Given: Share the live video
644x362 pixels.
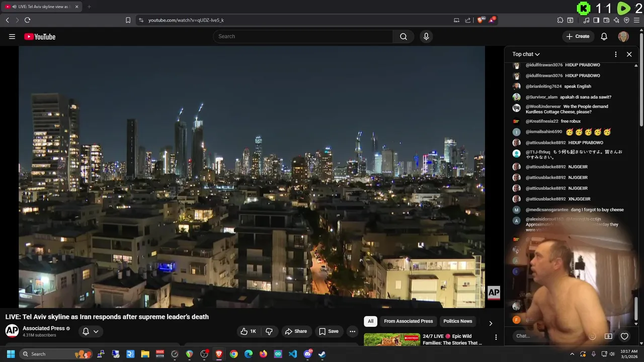Looking at the screenshot, I should (296, 331).
